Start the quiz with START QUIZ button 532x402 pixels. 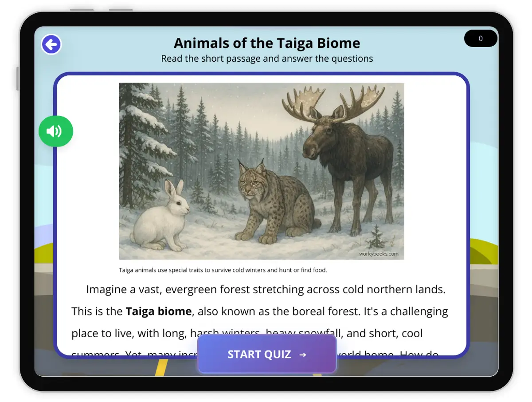[x=267, y=354]
